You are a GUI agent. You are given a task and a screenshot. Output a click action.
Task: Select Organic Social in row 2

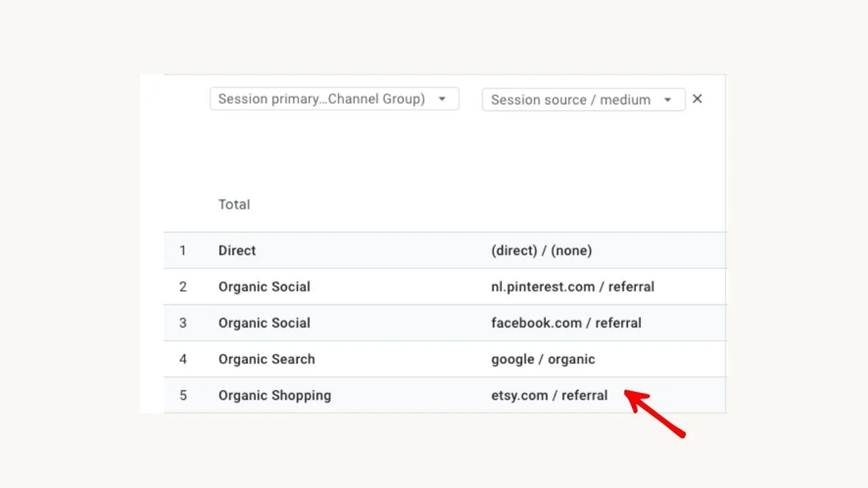264,287
